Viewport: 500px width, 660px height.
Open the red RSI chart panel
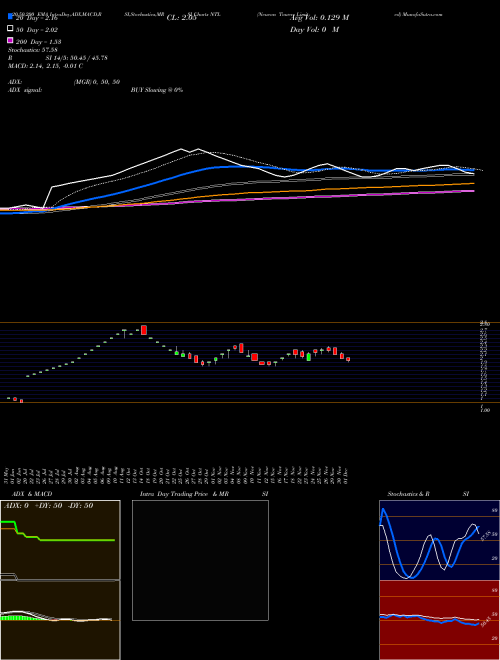coord(438,620)
